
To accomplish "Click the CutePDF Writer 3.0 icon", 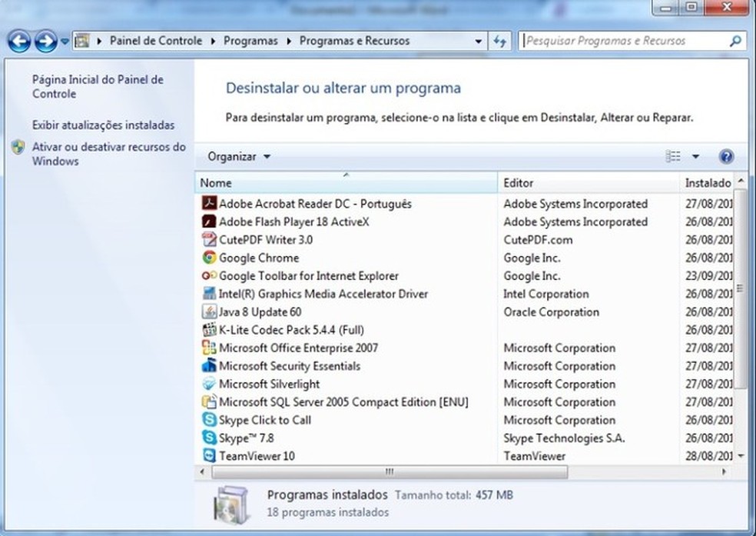I will point(209,239).
